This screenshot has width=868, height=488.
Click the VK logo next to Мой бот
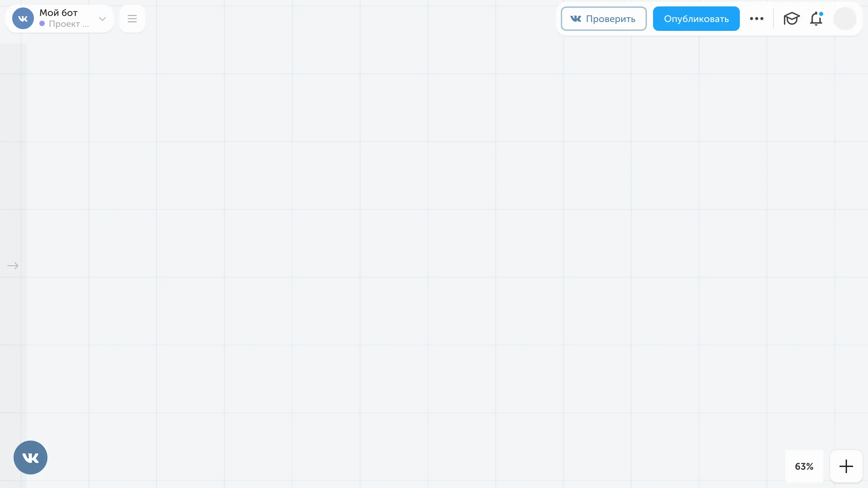(23, 19)
